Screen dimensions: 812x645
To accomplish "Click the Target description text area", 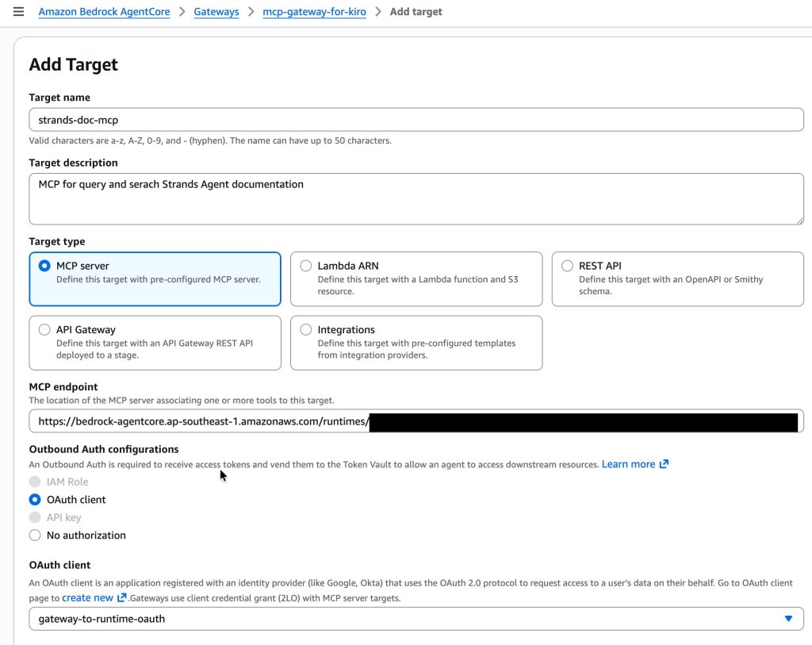I will click(416, 198).
